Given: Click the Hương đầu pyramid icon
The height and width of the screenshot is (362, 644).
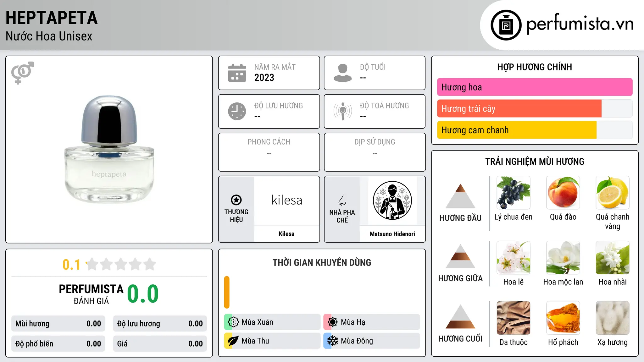Looking at the screenshot, I should pyautogui.click(x=460, y=196).
